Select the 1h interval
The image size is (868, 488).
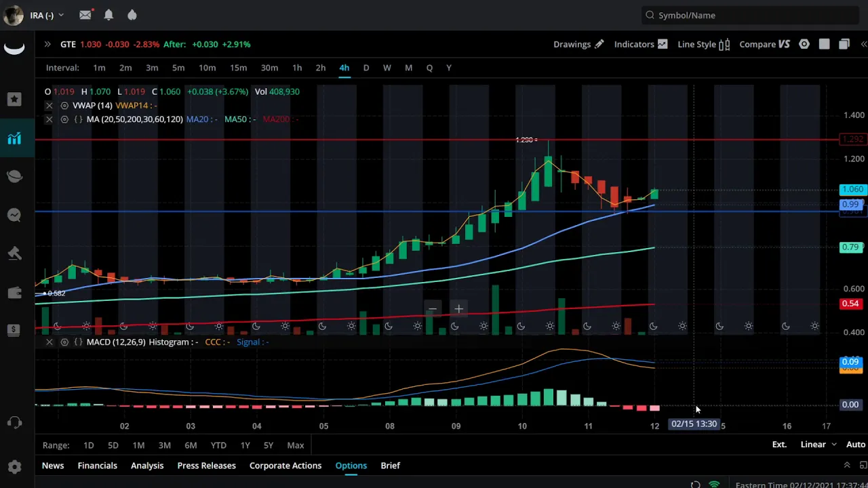pyautogui.click(x=297, y=68)
